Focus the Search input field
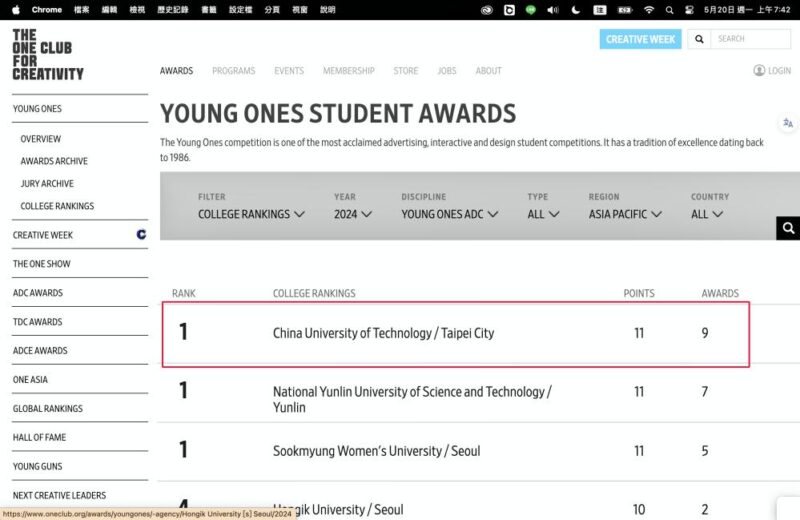This screenshot has height=520, width=800. point(751,39)
